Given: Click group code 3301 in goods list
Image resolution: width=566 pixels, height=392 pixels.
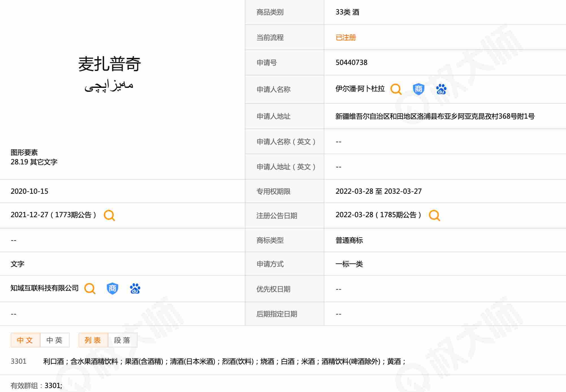Looking at the screenshot, I should [18, 361].
